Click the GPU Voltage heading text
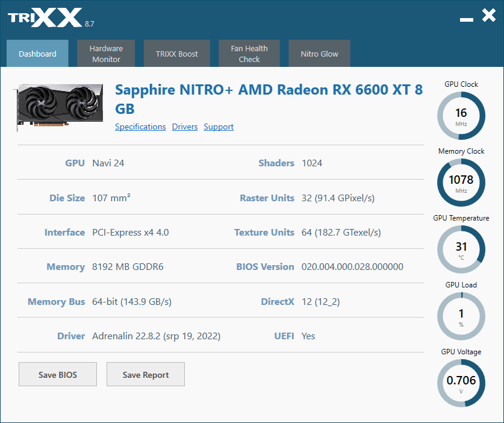 (x=461, y=352)
